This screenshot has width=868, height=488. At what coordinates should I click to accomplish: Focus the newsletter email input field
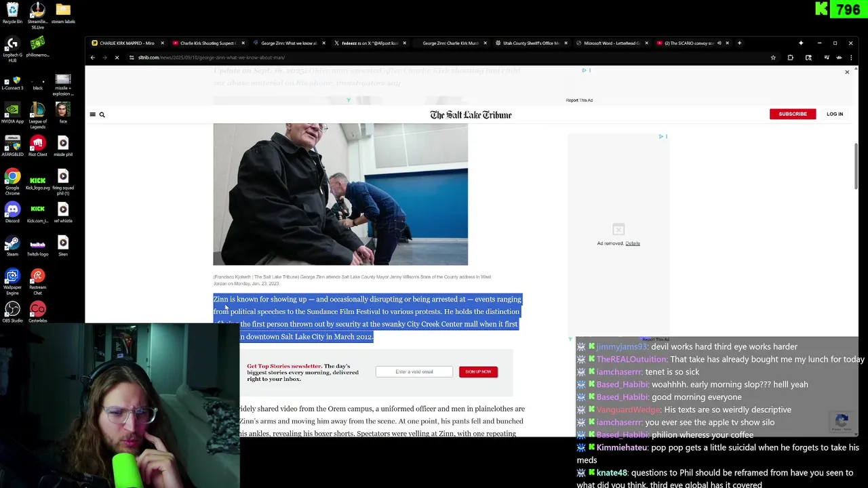click(414, 371)
